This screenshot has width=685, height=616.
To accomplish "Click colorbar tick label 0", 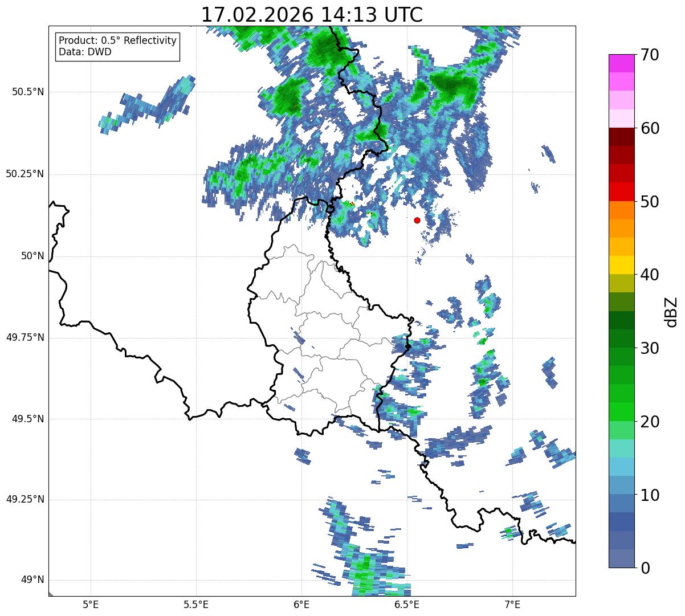I will point(644,568).
